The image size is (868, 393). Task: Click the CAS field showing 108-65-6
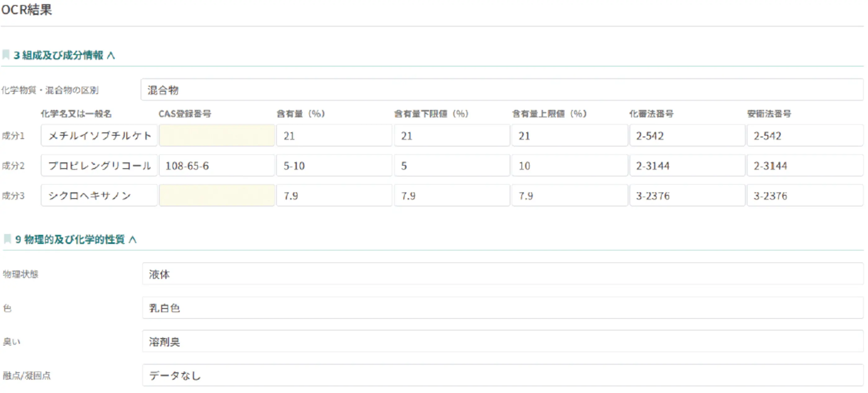pos(217,166)
